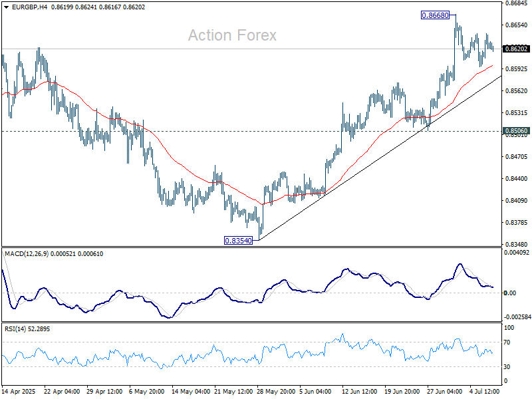Click the RSI scale value 70
The width and height of the screenshot is (532, 399).
click(507, 342)
